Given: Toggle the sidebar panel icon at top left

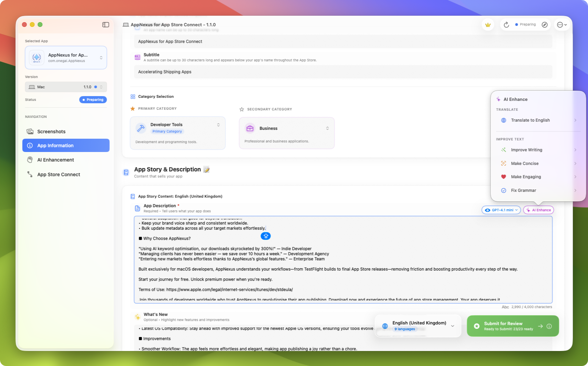Looking at the screenshot, I should pos(106,25).
